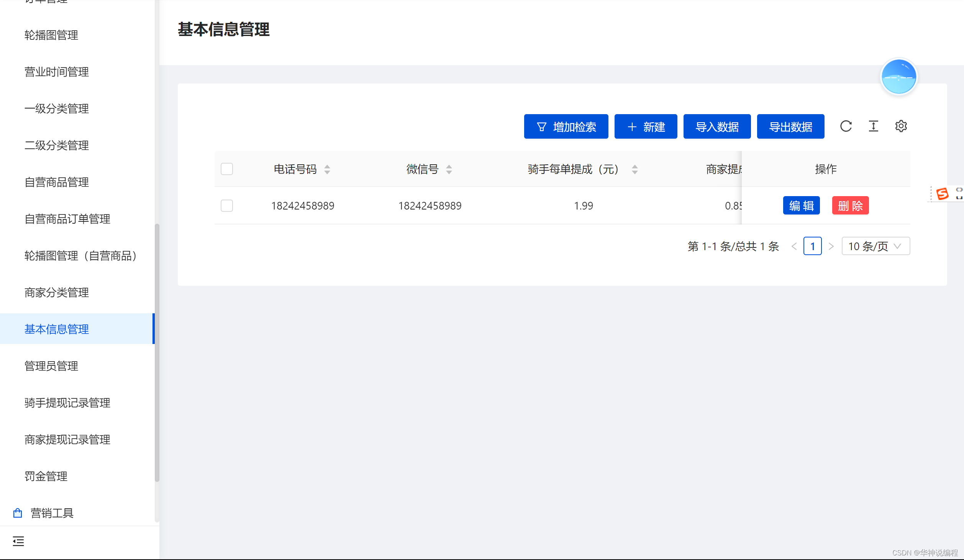Sort by 骑手每单提成 column sorter
The height and width of the screenshot is (560, 964).
point(635,169)
